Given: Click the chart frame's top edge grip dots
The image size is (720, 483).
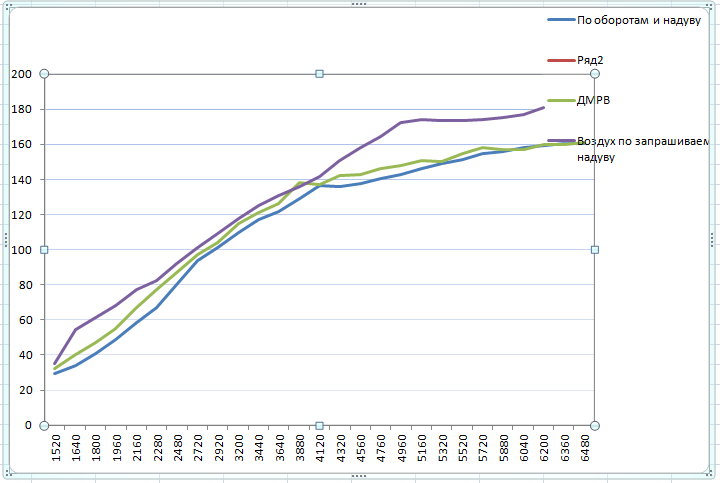Looking at the screenshot, I should point(359,5).
